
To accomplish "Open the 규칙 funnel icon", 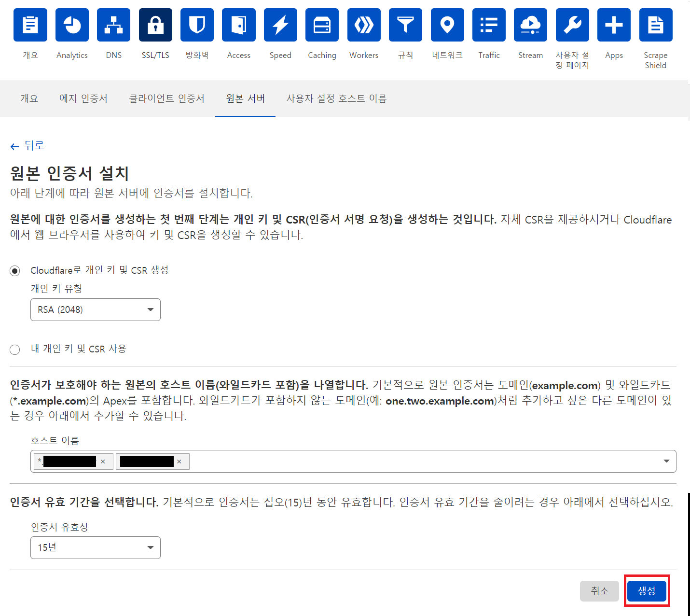I will point(405,25).
